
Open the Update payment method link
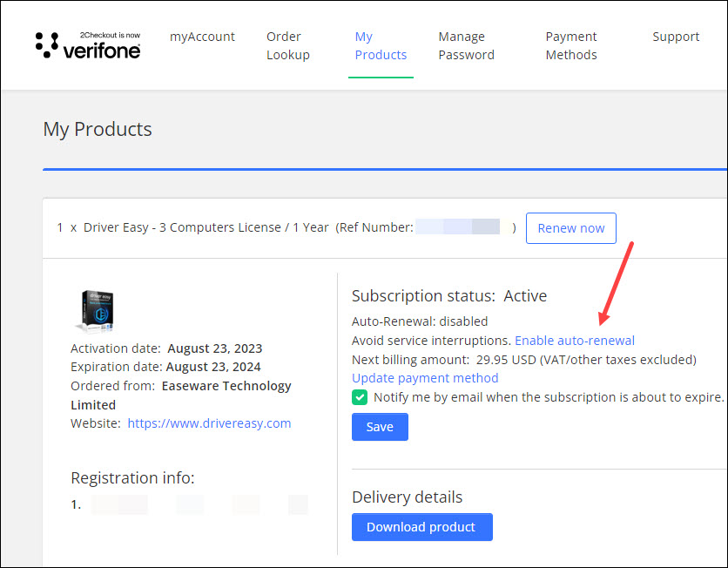point(425,378)
